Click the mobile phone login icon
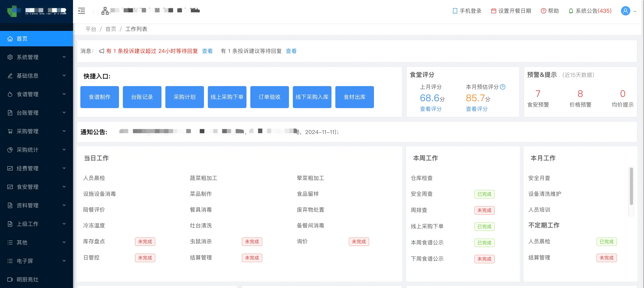 pos(455,11)
